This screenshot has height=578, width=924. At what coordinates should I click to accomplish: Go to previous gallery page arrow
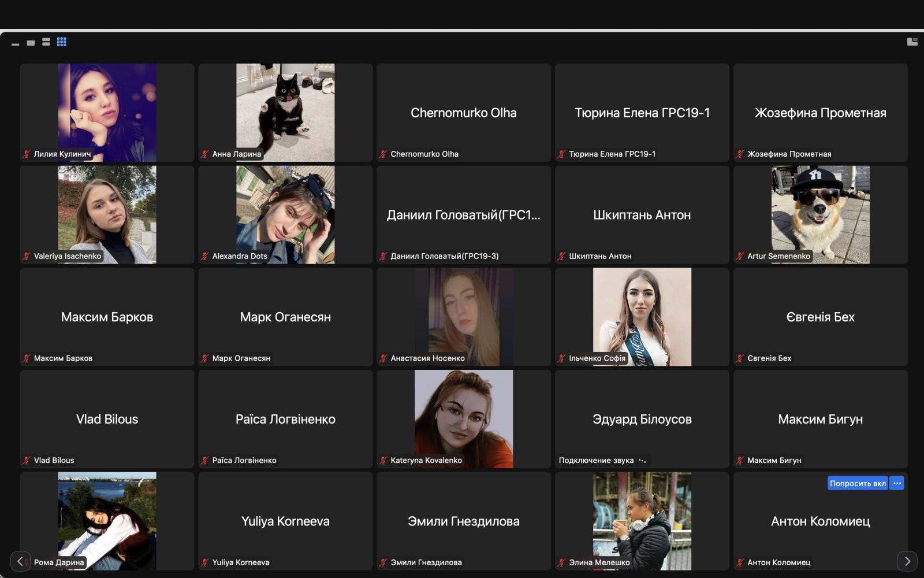(20, 561)
